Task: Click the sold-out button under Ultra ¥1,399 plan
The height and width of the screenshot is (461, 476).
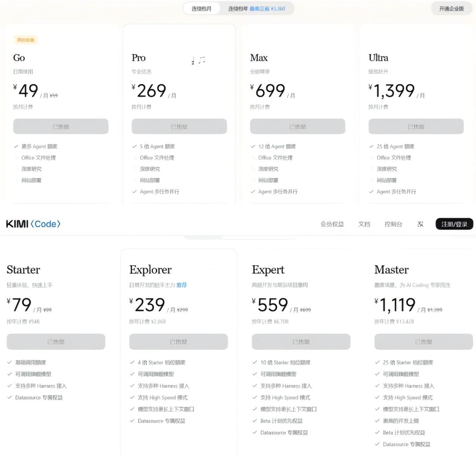Action: point(416,126)
